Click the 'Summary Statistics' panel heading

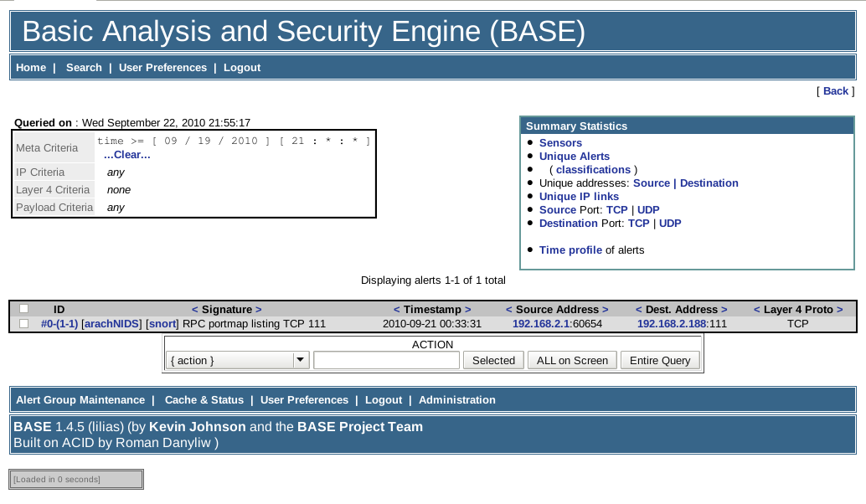[576, 126]
